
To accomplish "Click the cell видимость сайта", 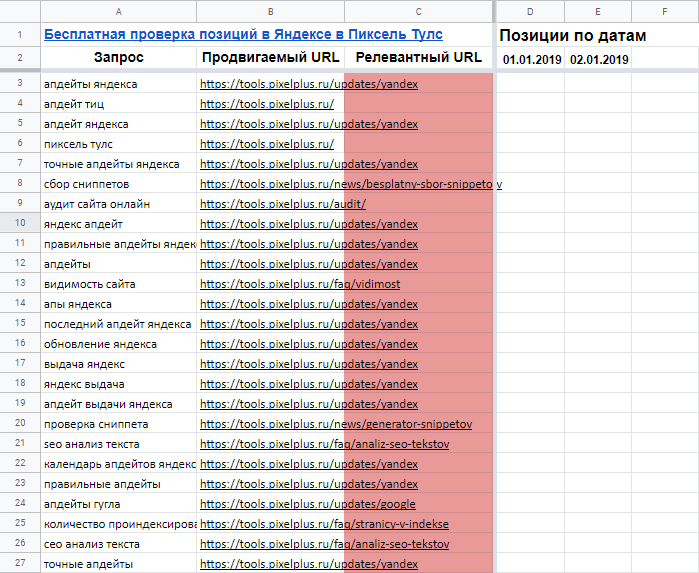I will pos(119,284).
